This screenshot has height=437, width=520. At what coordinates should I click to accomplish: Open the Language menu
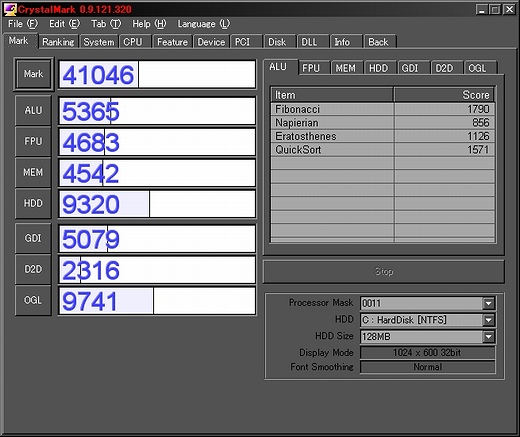point(204,24)
